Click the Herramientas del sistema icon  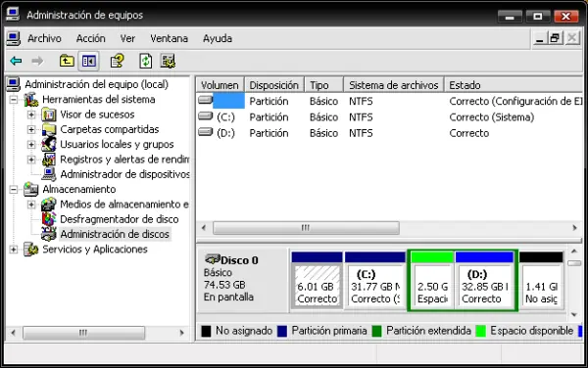point(31,99)
